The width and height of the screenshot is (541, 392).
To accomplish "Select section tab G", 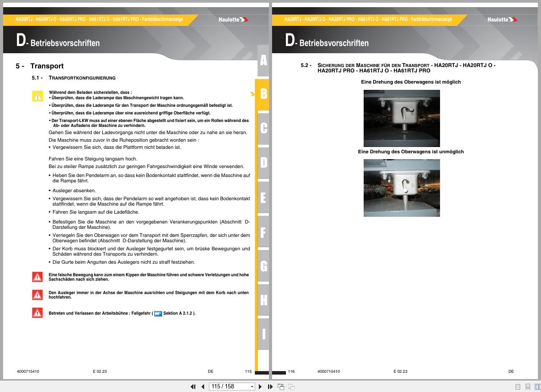I will (263, 266).
